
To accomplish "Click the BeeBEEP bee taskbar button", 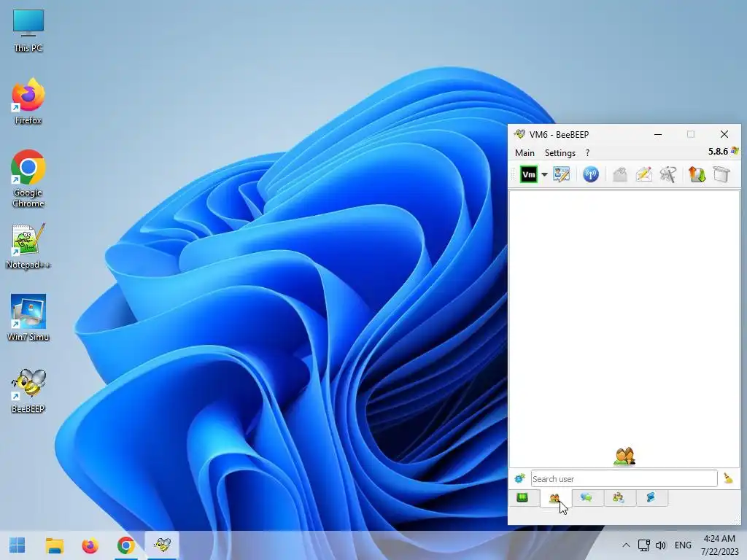I will coord(162,545).
